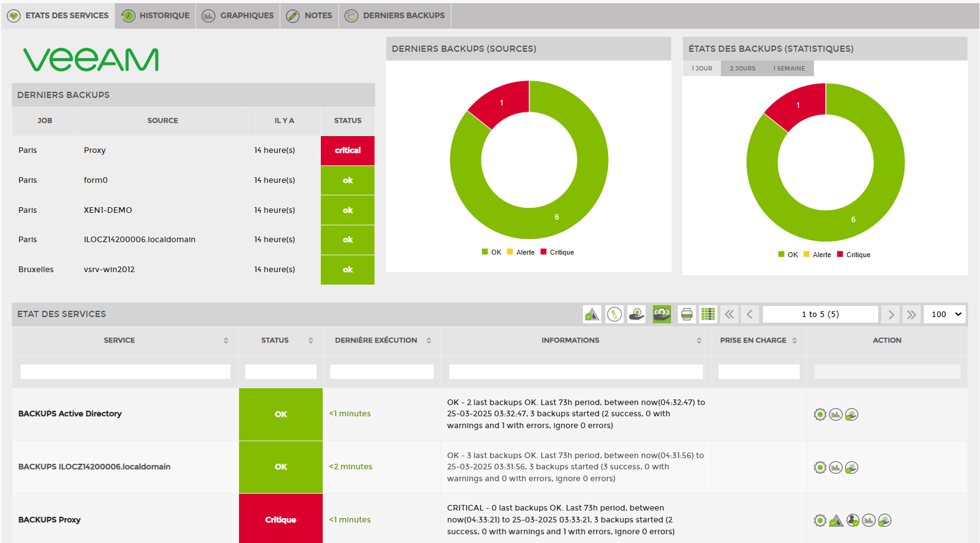Toggle the highlighted green multi-gear hand icon
The width and height of the screenshot is (980, 543).
click(x=662, y=314)
